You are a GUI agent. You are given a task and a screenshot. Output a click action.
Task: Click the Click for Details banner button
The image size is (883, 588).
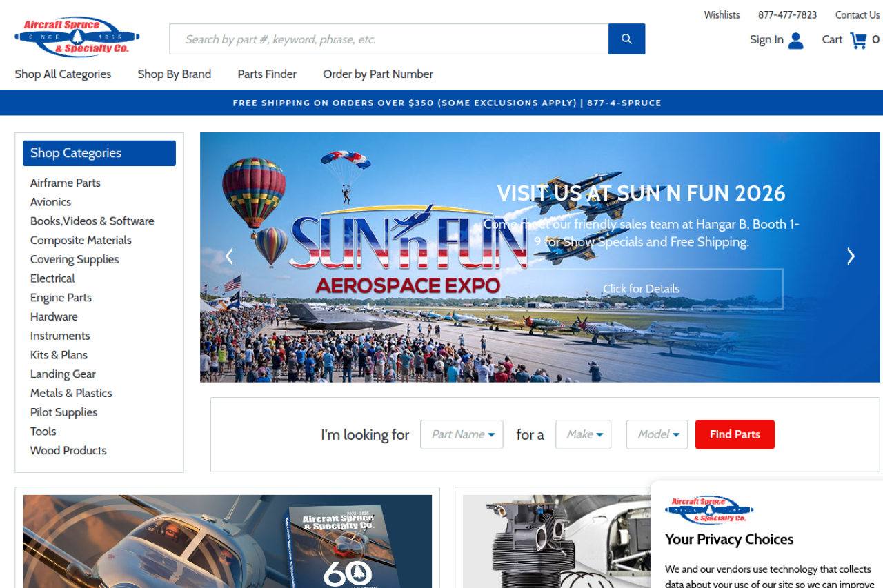click(x=641, y=289)
